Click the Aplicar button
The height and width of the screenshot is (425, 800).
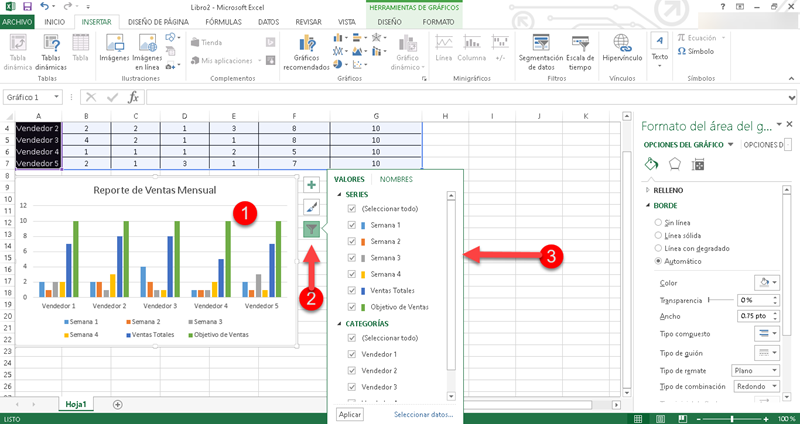click(350, 414)
